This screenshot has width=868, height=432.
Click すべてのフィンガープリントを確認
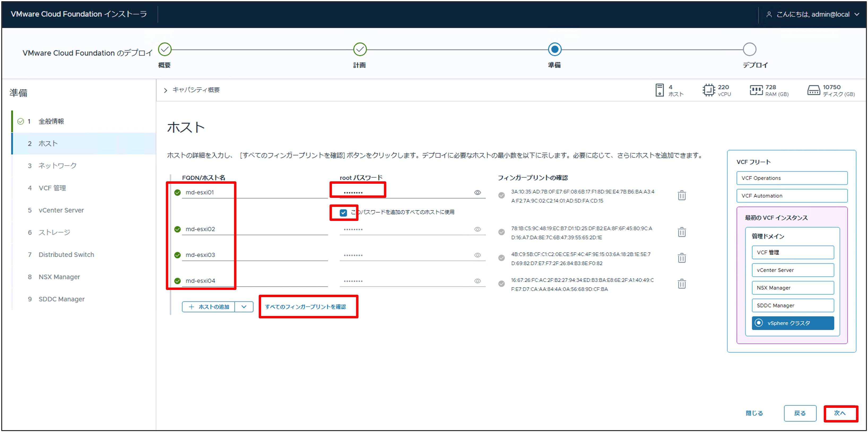[305, 307]
